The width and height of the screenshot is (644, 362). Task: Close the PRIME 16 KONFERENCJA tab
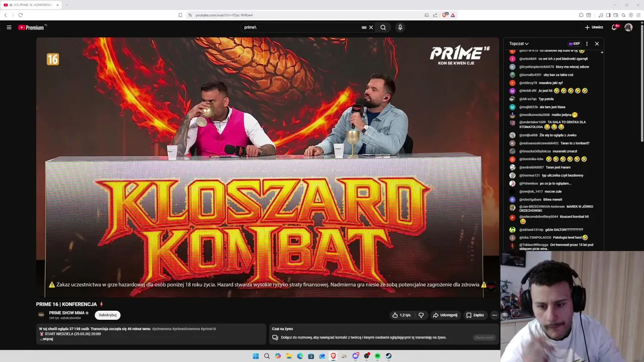coord(57,5)
